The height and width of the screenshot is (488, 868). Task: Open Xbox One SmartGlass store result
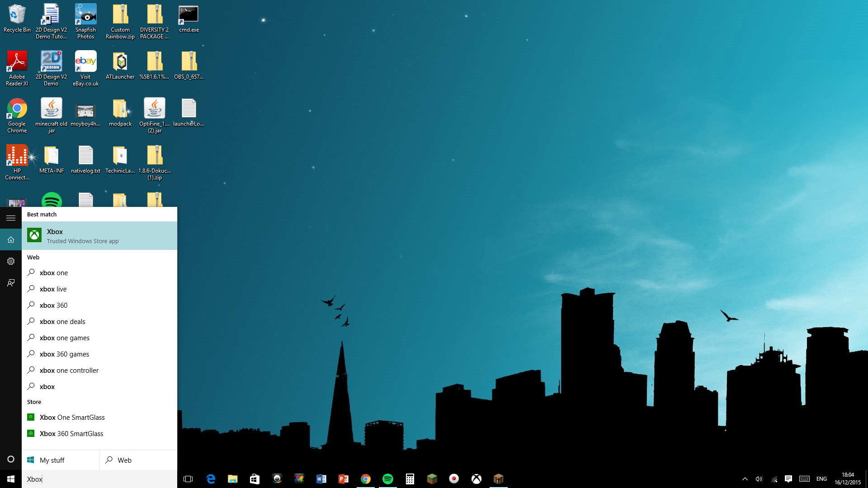point(99,417)
